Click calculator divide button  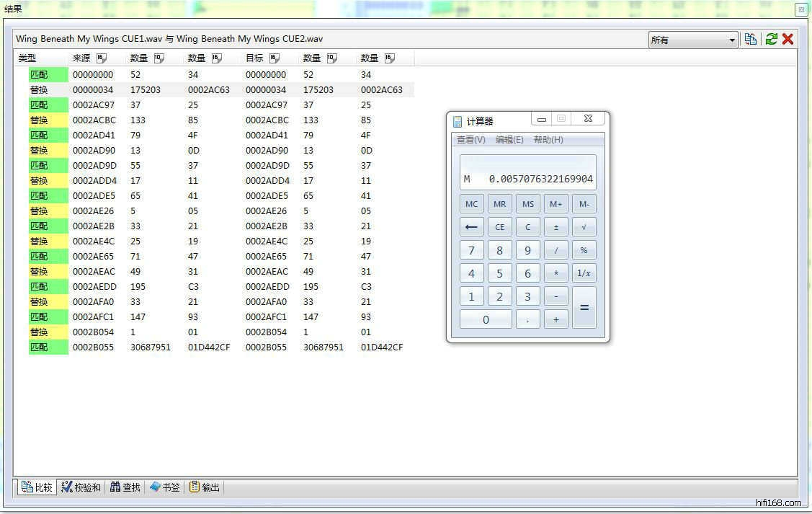click(x=556, y=250)
